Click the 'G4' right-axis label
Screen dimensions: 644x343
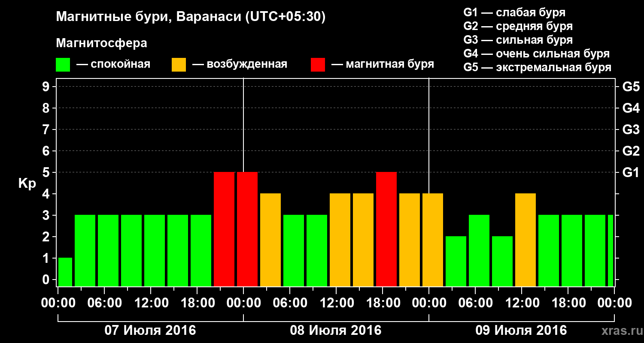click(631, 108)
